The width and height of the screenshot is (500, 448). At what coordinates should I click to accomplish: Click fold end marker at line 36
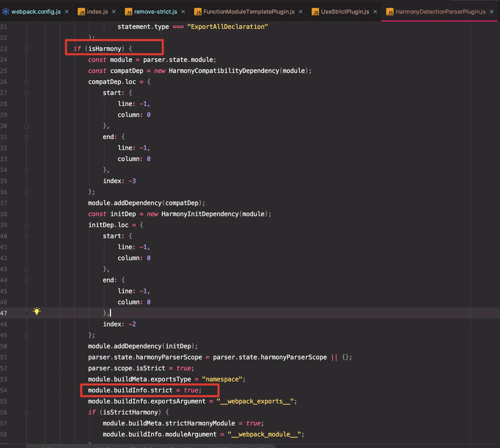click(x=26, y=192)
